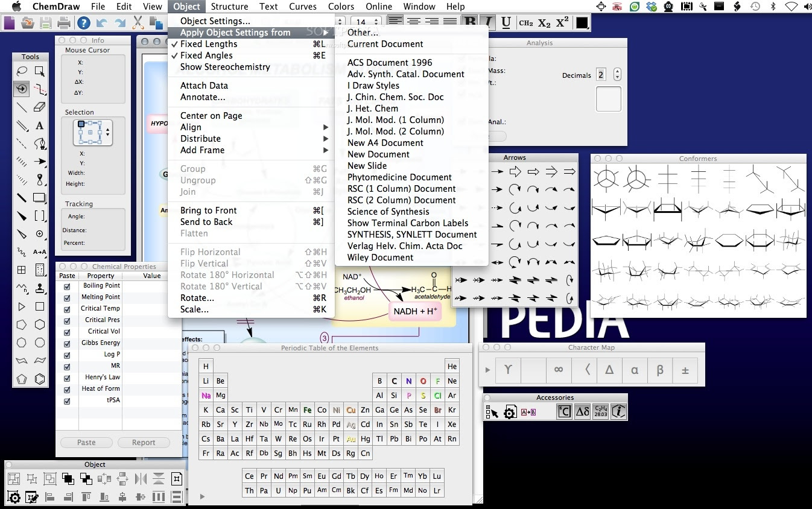
Task: Uncheck the Gibbs Energy paste checkbox
Action: click(67, 343)
